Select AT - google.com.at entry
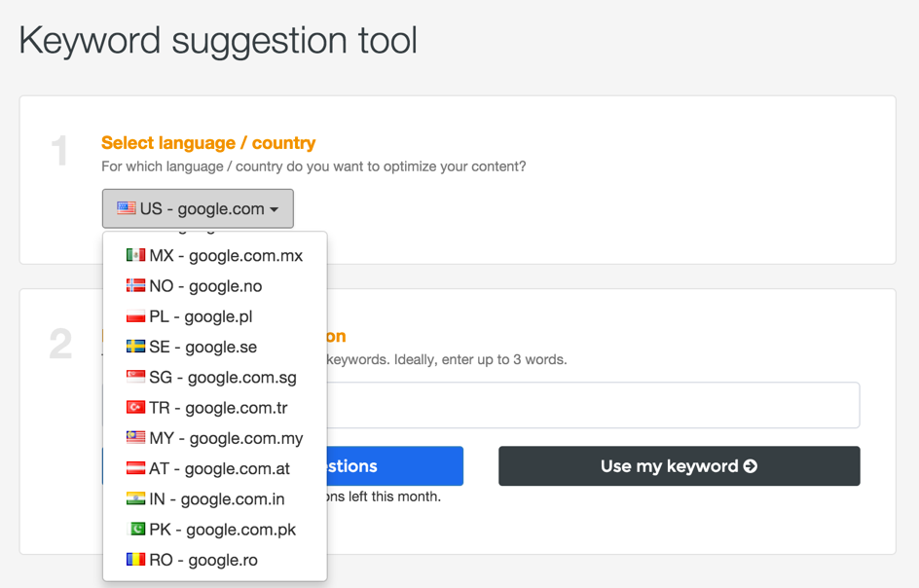 pos(219,468)
